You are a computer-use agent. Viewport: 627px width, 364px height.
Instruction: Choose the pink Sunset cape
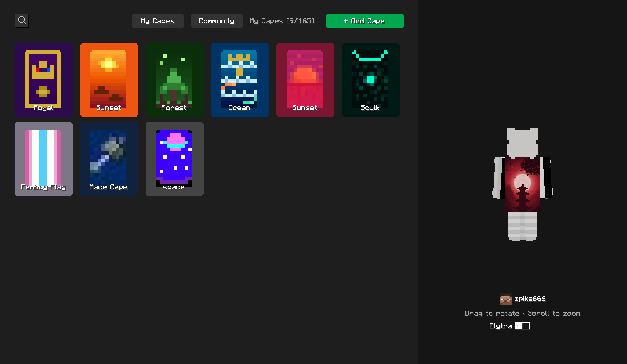(305, 80)
